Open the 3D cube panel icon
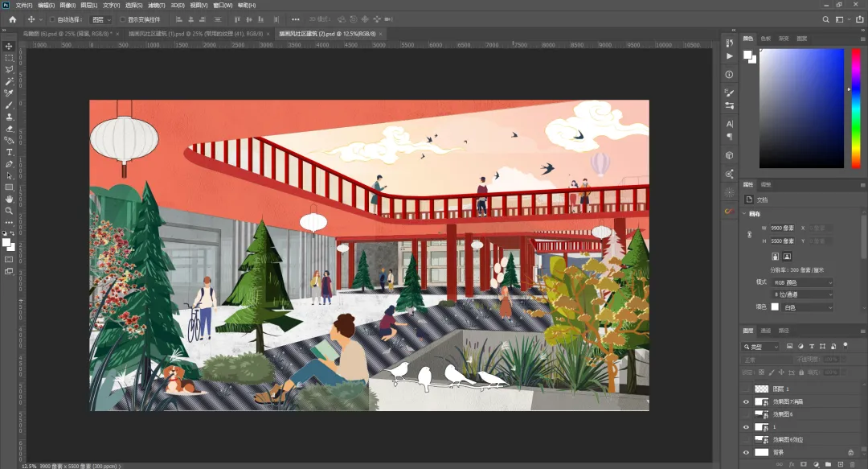Image resolution: width=868 pixels, height=469 pixels. (729, 155)
